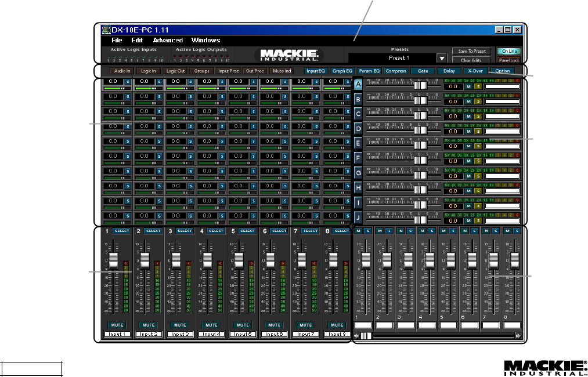Open the Advanced menu
The image size is (588, 377).
click(168, 41)
